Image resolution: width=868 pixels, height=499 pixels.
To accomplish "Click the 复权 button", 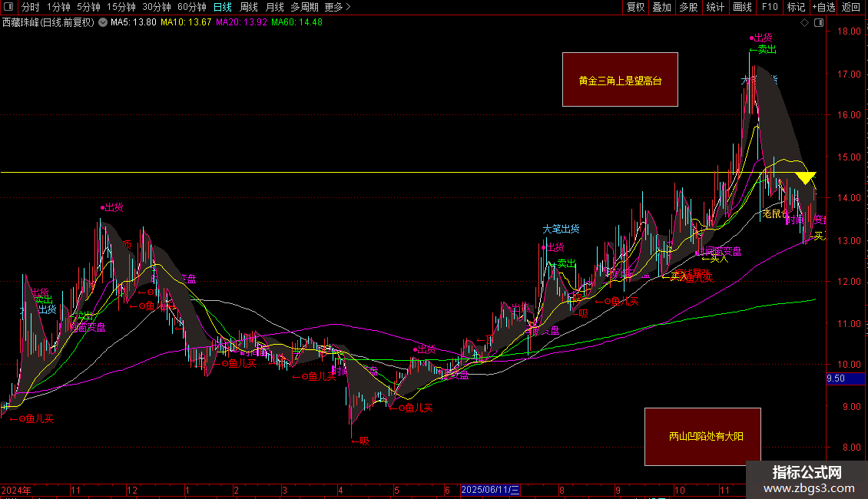I will [x=635, y=7].
